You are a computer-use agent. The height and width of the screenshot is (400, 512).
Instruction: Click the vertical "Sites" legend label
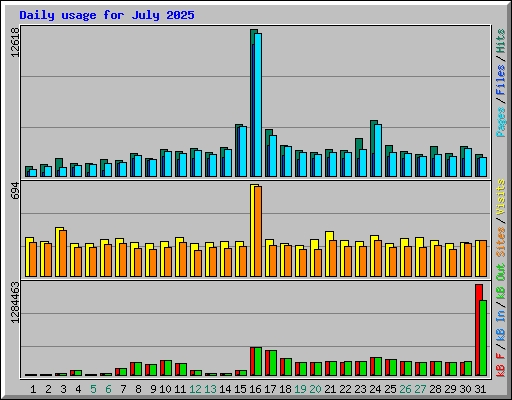pos(501,242)
